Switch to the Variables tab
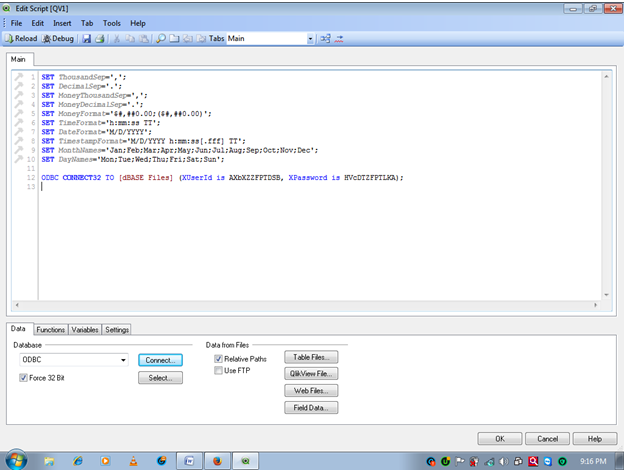Viewport: 632px width, 476px height. point(85,329)
